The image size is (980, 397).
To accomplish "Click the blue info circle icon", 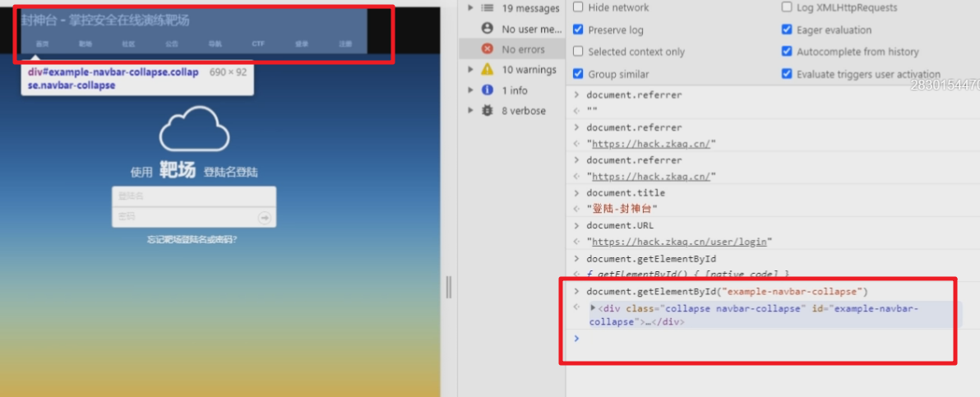I will 488,90.
